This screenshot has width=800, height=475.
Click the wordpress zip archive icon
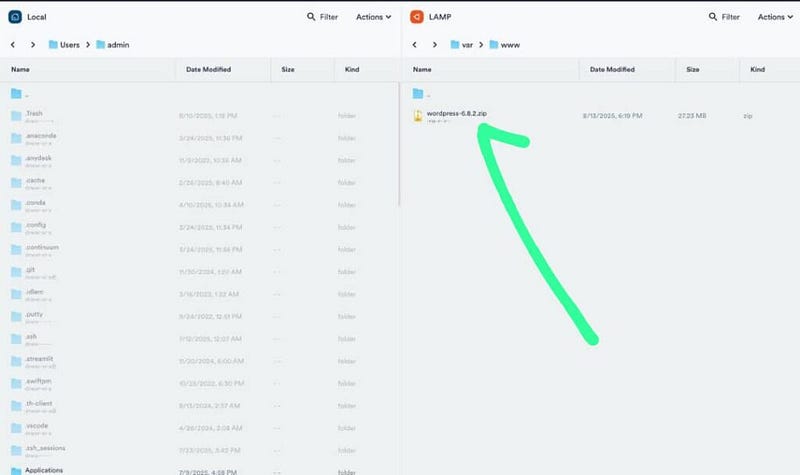tap(418, 116)
